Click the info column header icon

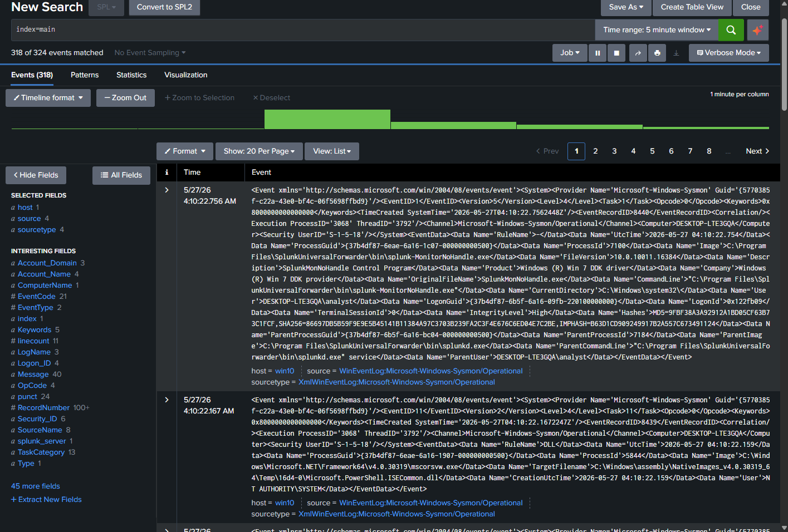pos(167,173)
